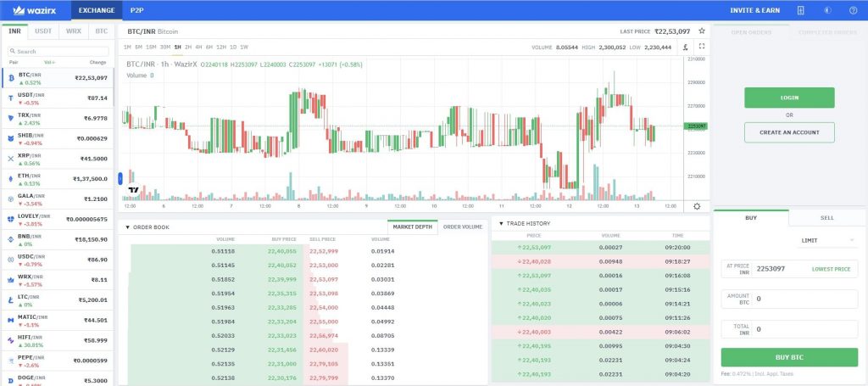Viewport: 868px width, 386px height.
Task: Set chart interval to 30M
Action: click(x=165, y=47)
